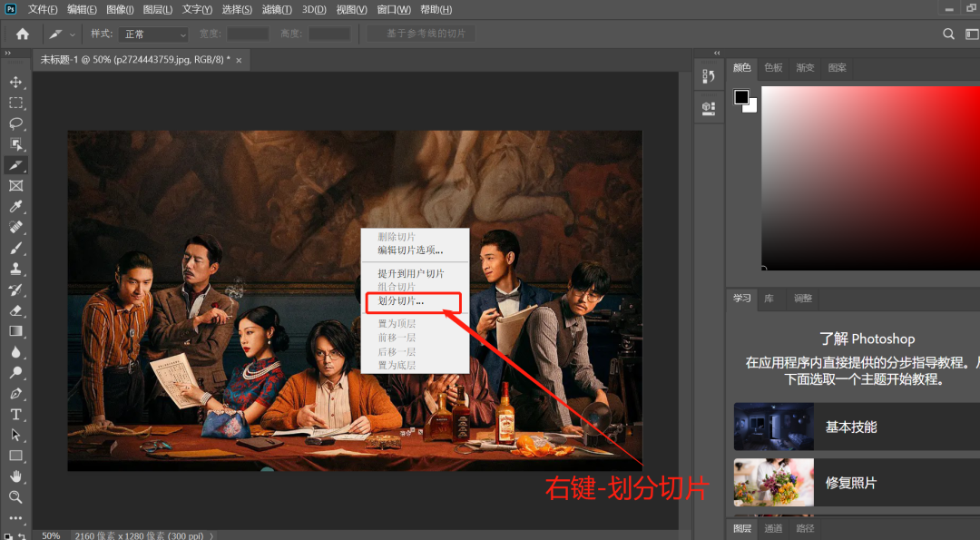The width and height of the screenshot is (980, 540).
Task: Open the History panel icon
Action: (709, 78)
